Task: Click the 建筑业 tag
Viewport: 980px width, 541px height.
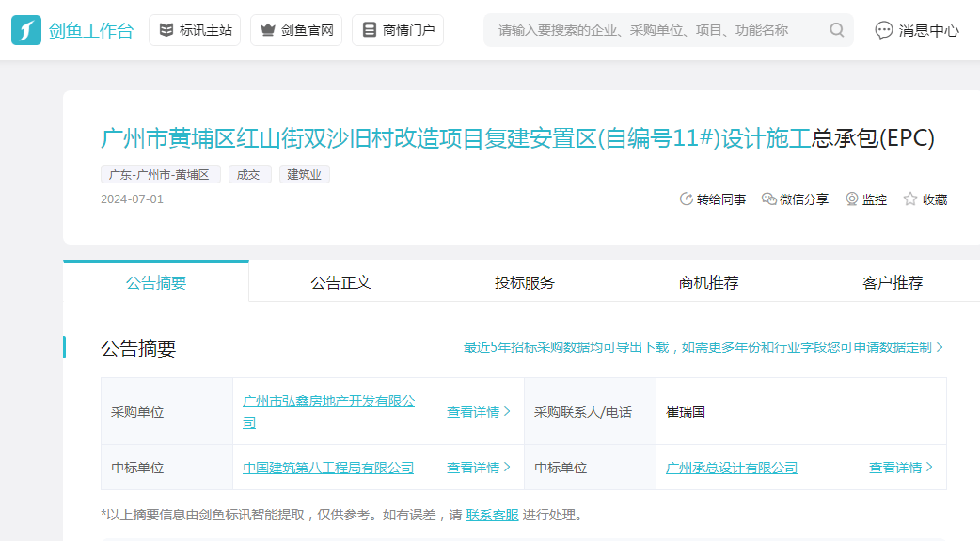Action: coord(305,174)
